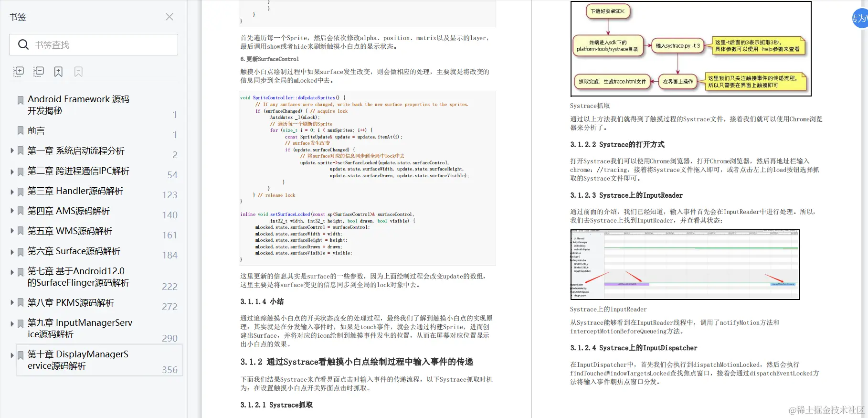Screen dimensions: 868x418
Task: Click heading 3.1.2.4 Systrace上的InputDispatcher
Action: [x=634, y=348]
